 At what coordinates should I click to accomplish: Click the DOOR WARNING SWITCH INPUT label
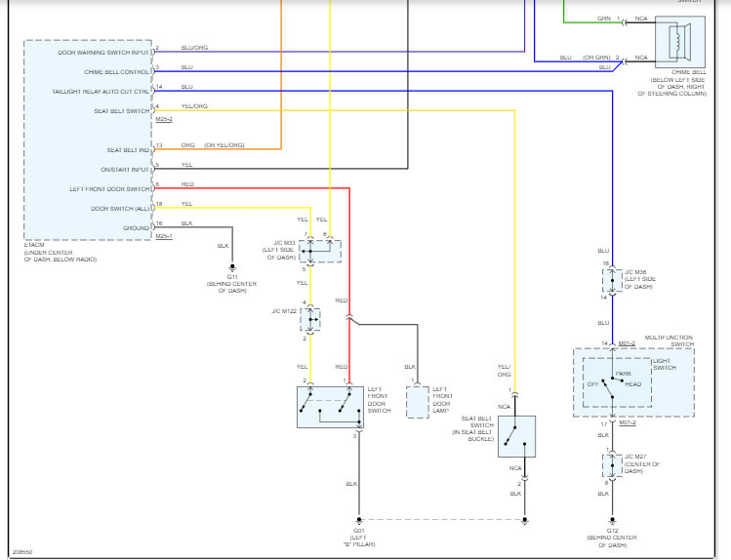coord(103,52)
